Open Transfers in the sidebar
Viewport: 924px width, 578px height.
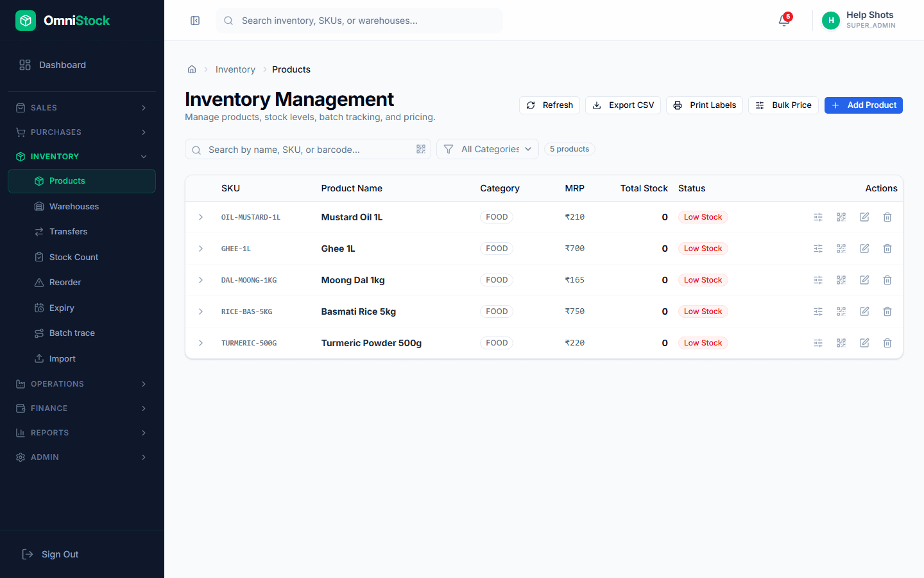click(81, 232)
